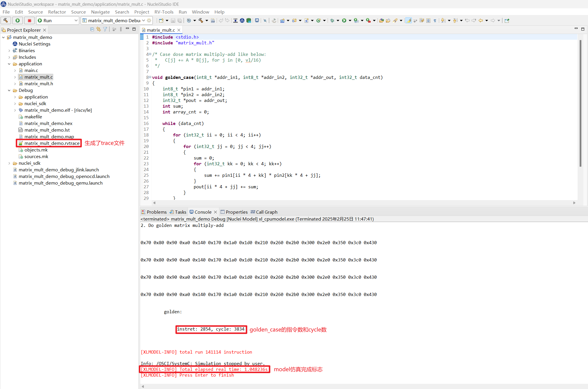The width and height of the screenshot is (588, 389).
Task: Toggle Mark Occurrences highlighter button
Action: (408, 20)
